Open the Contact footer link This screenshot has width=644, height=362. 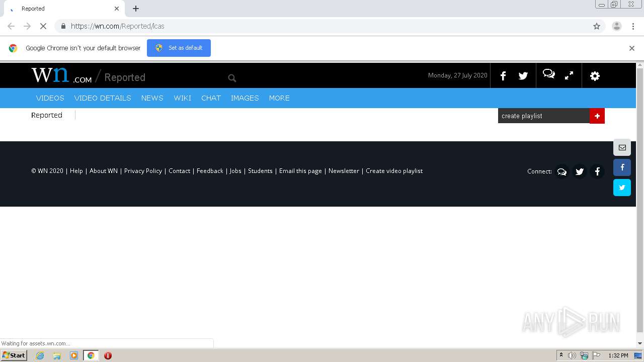click(180, 171)
